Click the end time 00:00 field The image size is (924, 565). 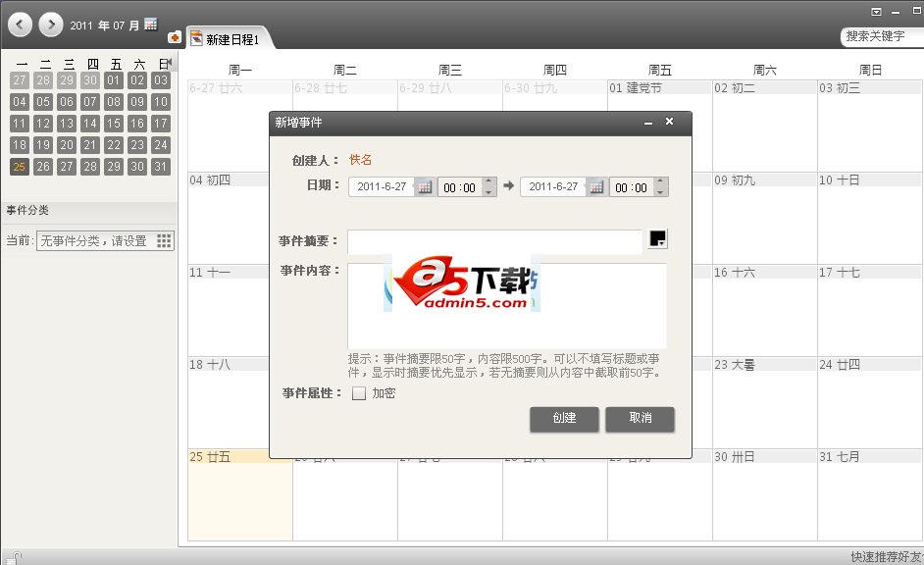click(631, 187)
